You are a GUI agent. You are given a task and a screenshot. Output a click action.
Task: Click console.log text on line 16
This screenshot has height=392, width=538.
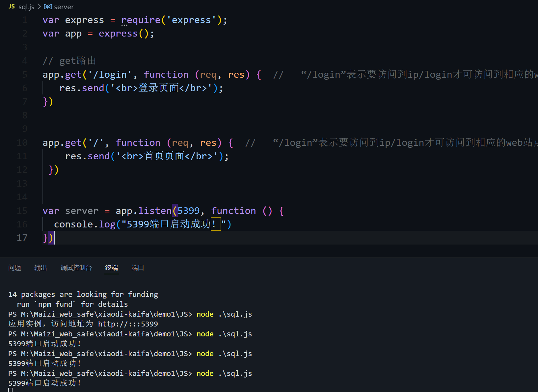click(x=84, y=224)
